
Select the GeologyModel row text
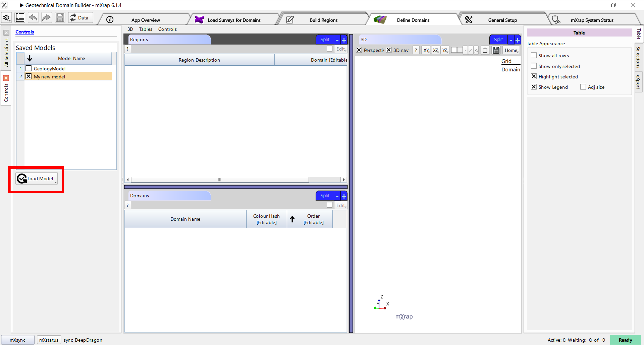[x=49, y=68]
